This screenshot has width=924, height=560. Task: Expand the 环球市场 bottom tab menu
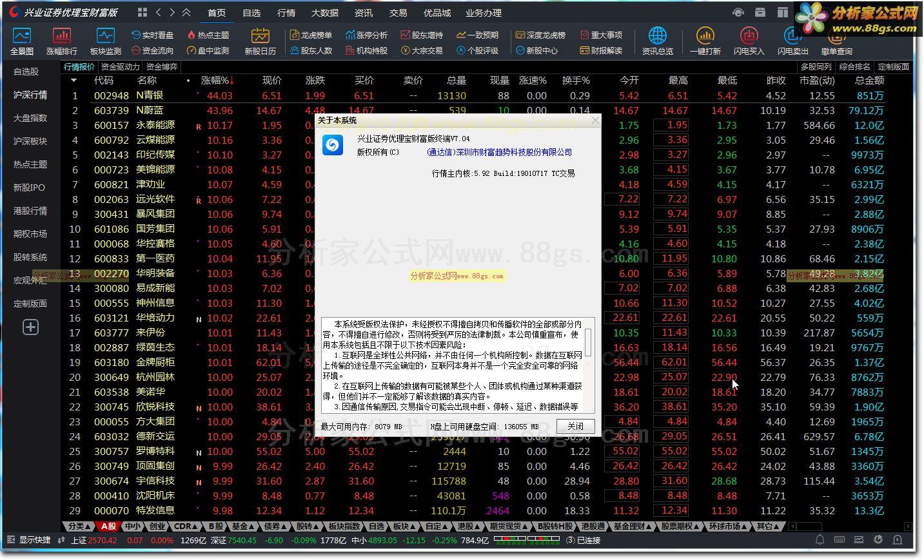[x=729, y=526]
